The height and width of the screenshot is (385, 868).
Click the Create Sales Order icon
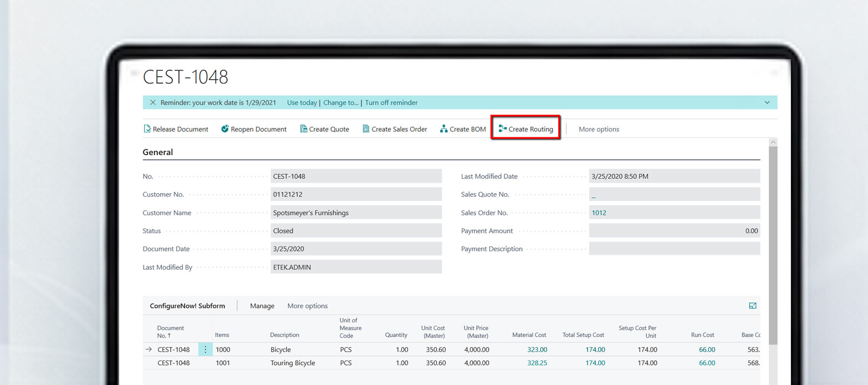(366, 129)
